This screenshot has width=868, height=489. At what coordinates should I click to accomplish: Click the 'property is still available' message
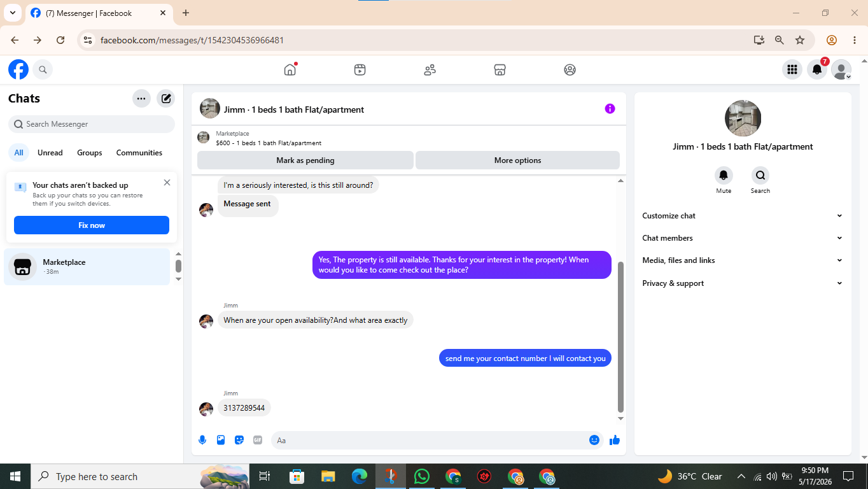coord(462,265)
